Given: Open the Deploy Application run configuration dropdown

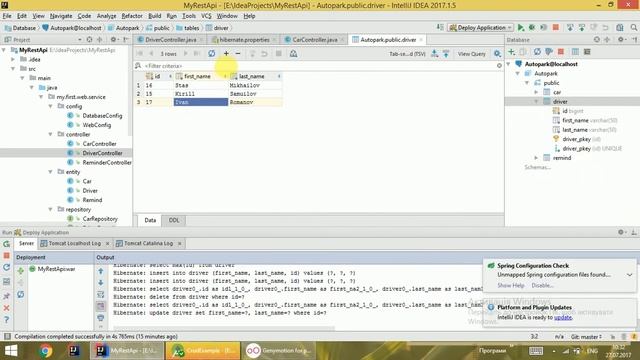Looking at the screenshot, I should click(x=480, y=28).
